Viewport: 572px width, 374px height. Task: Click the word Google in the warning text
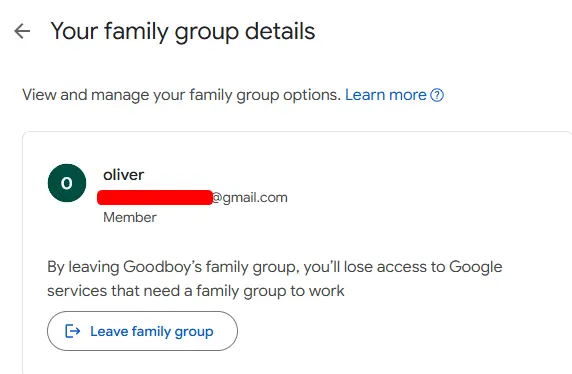pyautogui.click(x=476, y=267)
